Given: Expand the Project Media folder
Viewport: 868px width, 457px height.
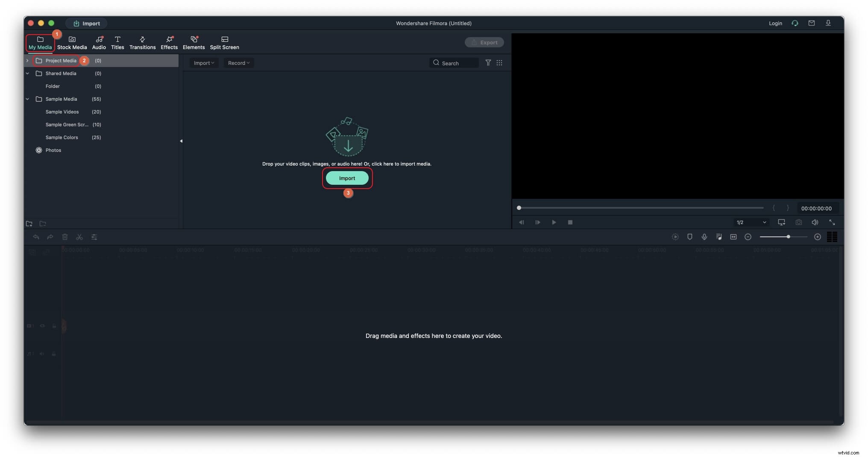Looking at the screenshot, I should (x=27, y=61).
